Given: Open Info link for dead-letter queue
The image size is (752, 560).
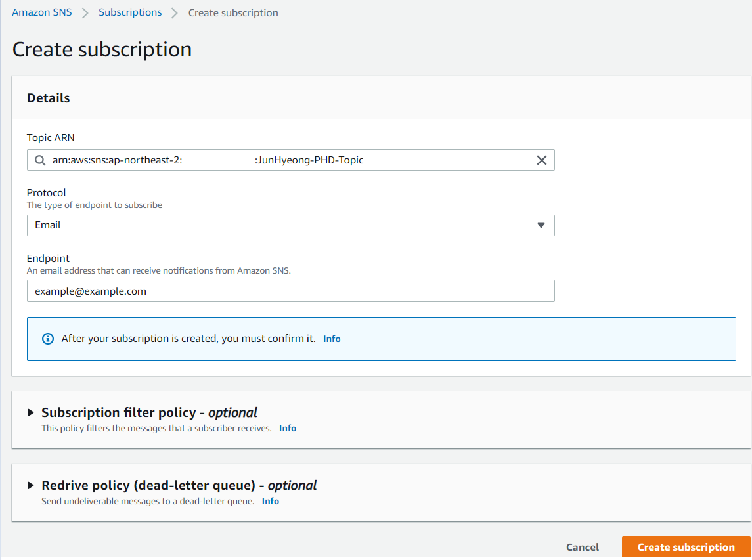Looking at the screenshot, I should 271,501.
